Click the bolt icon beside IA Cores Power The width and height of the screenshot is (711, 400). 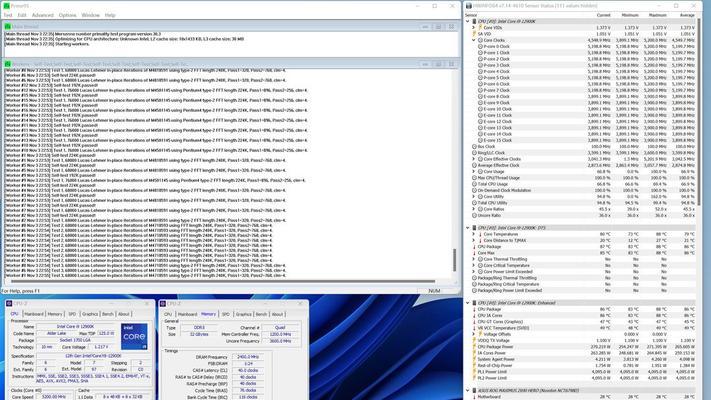474,353
